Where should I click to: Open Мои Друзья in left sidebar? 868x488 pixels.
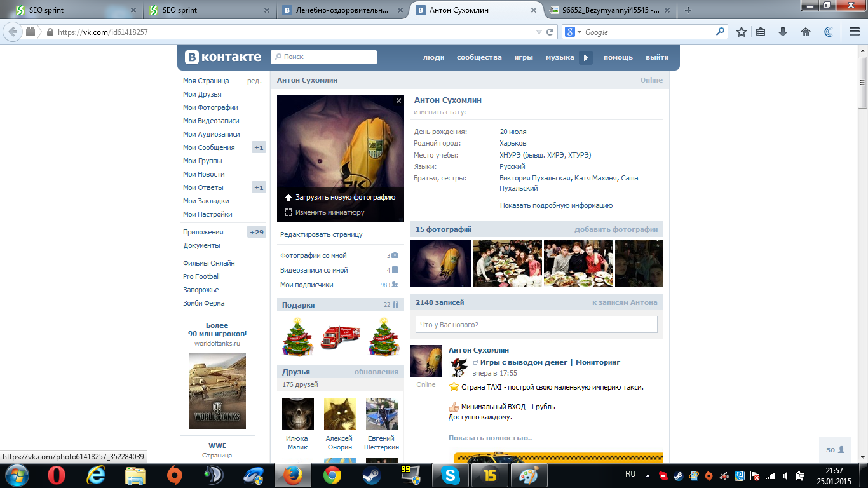pyautogui.click(x=202, y=94)
